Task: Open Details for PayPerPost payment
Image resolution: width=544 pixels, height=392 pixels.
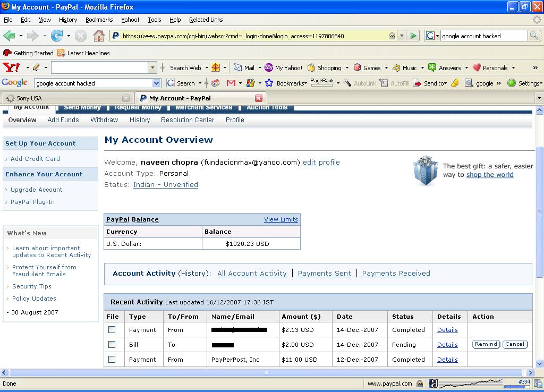Action: tap(447, 360)
